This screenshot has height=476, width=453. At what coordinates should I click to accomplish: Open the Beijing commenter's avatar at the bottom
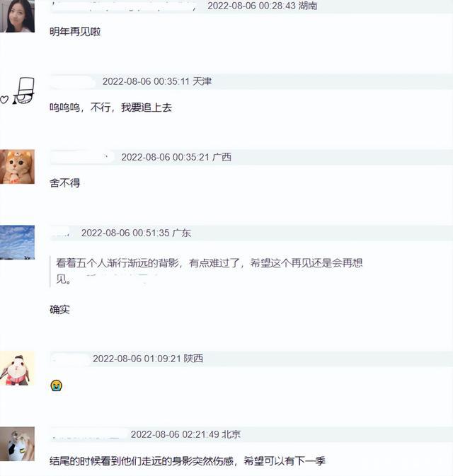coord(17,444)
